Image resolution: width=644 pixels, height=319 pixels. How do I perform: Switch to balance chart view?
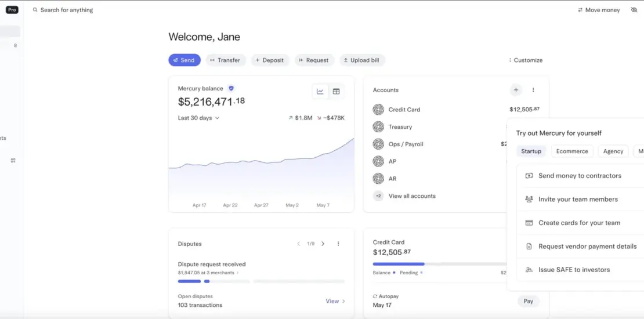click(320, 92)
